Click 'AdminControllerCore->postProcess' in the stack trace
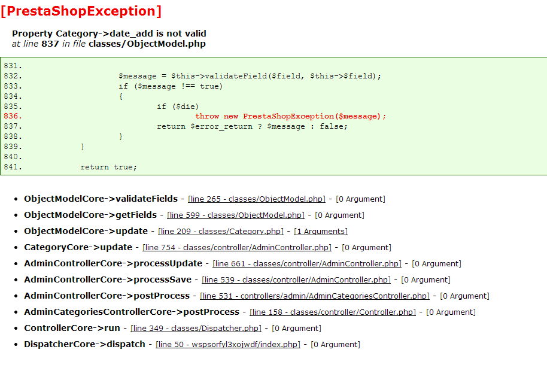This screenshot has width=547, height=392. click(107, 296)
